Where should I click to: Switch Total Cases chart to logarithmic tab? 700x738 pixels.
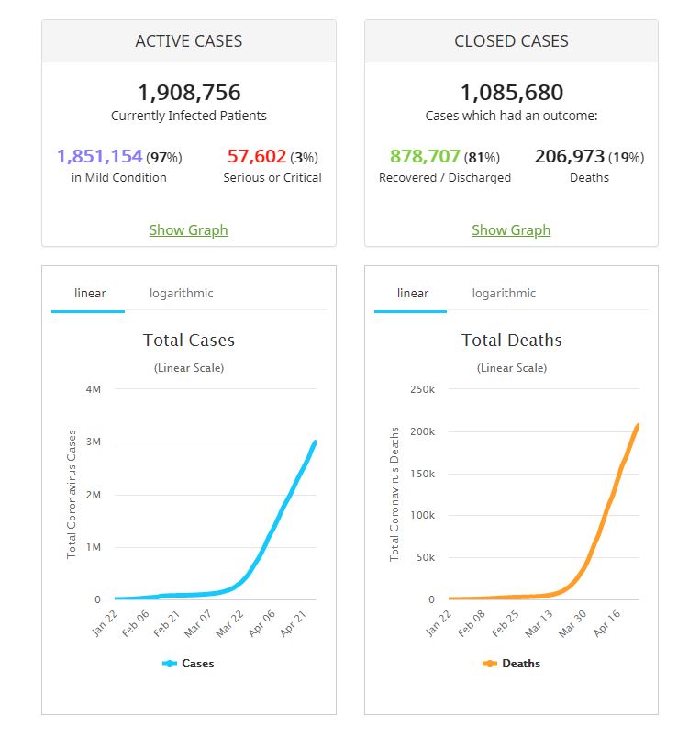[181, 294]
